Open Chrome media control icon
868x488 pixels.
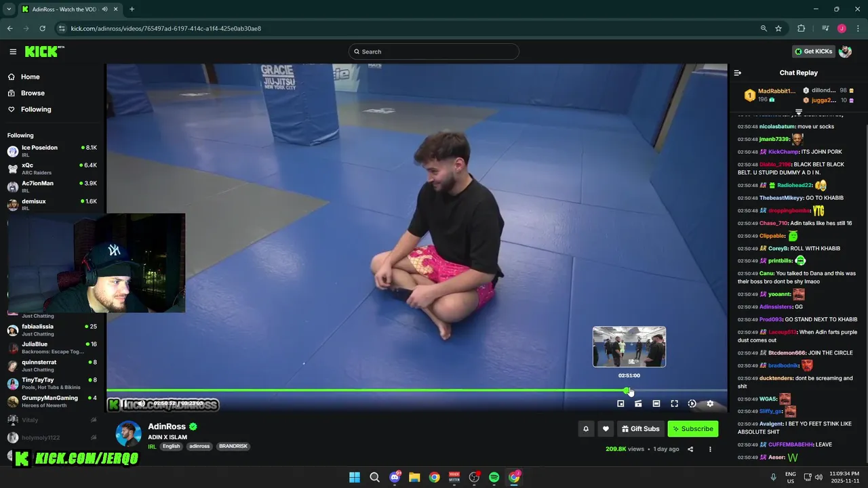pos(825,28)
